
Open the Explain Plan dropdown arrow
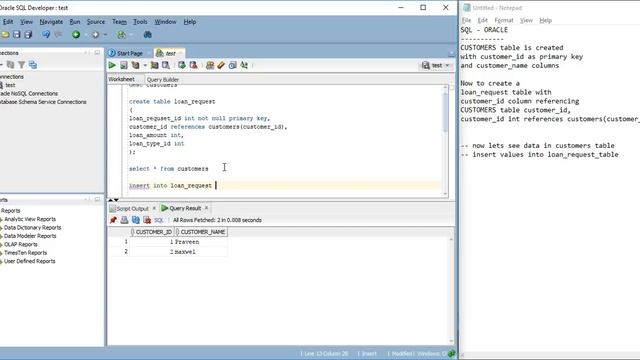point(145,65)
